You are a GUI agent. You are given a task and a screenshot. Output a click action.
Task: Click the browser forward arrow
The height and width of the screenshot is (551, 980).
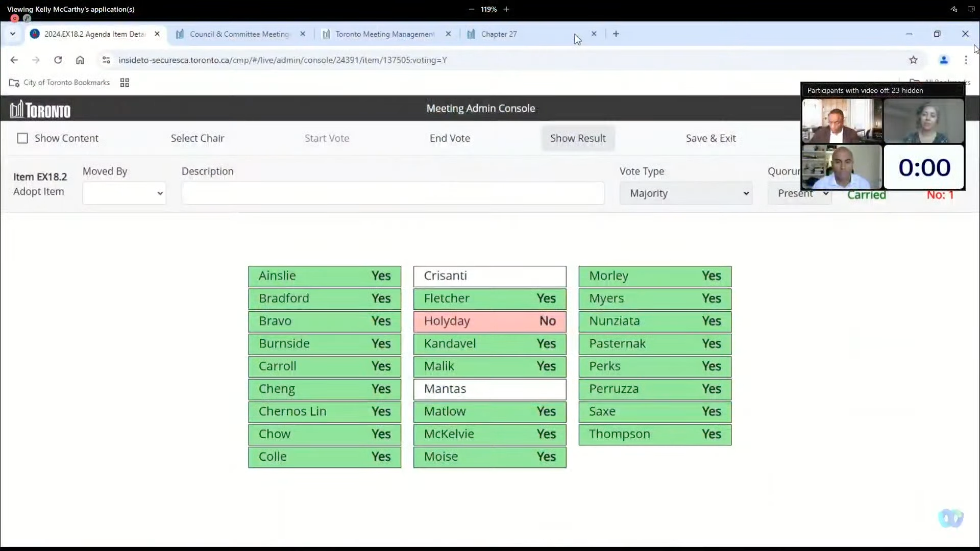(36, 60)
